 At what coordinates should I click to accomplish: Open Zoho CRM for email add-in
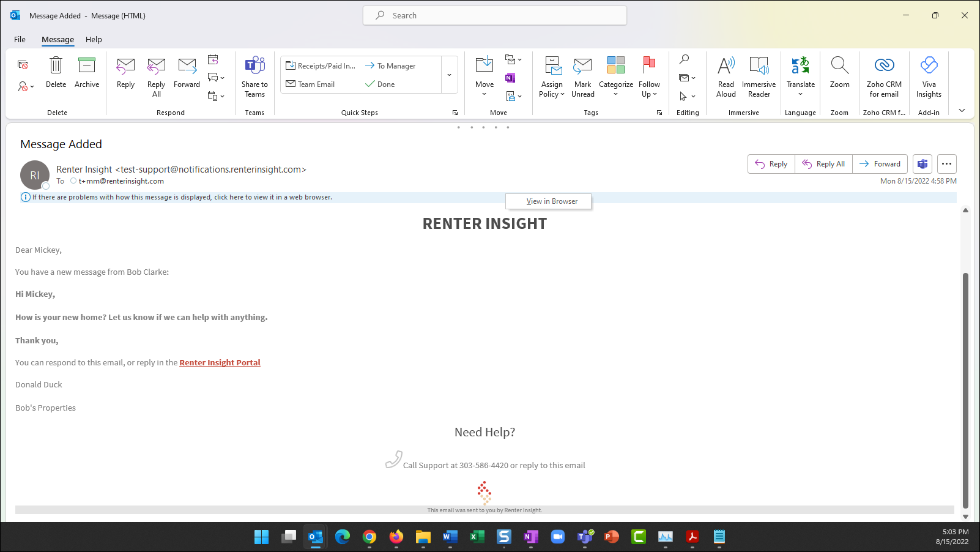(x=884, y=76)
